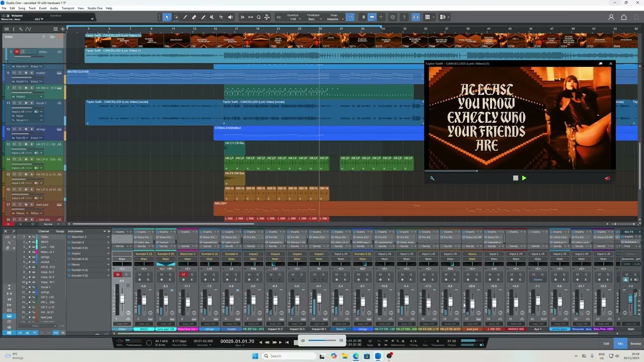Select the Listen speaker tool
The width and height of the screenshot is (644, 362).
pyautogui.click(x=230, y=17)
